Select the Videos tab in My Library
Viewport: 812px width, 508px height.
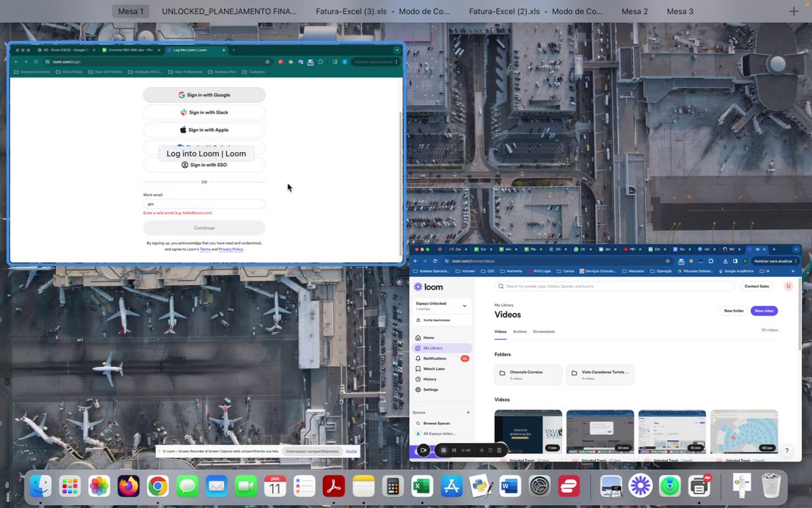[501, 331]
